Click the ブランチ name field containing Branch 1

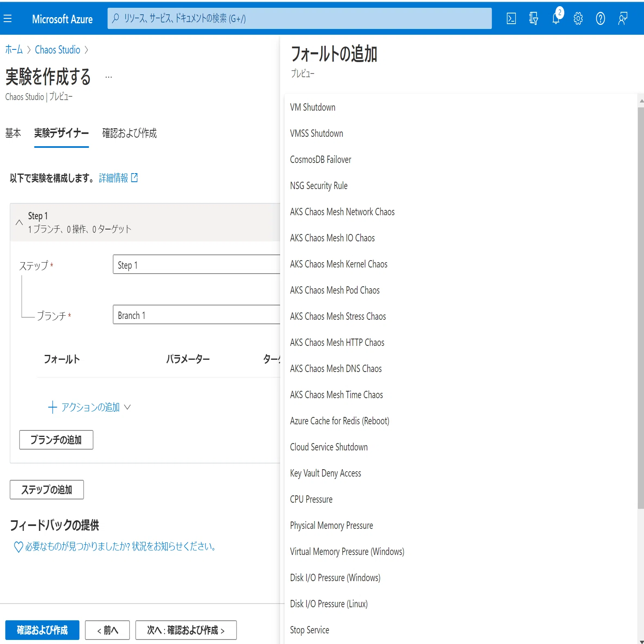pyautogui.click(x=196, y=315)
